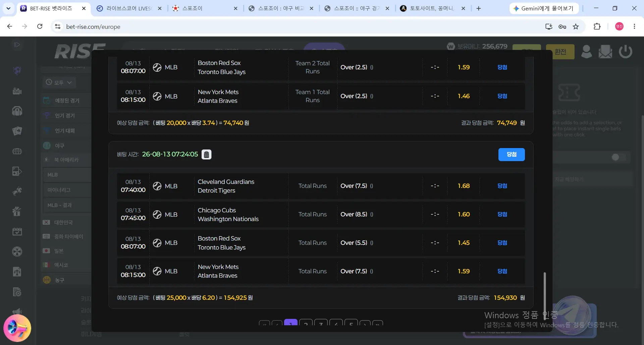Select the MLB league in the sidebar
The width and height of the screenshot is (644, 345).
(x=67, y=175)
